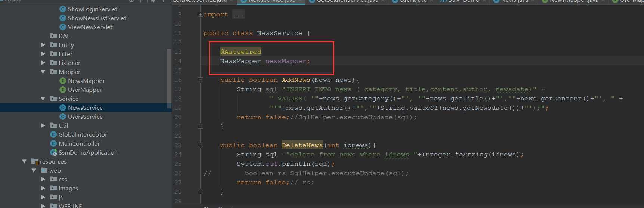Select Entity package in project tree
The width and height of the screenshot is (644, 208).
(66, 45)
